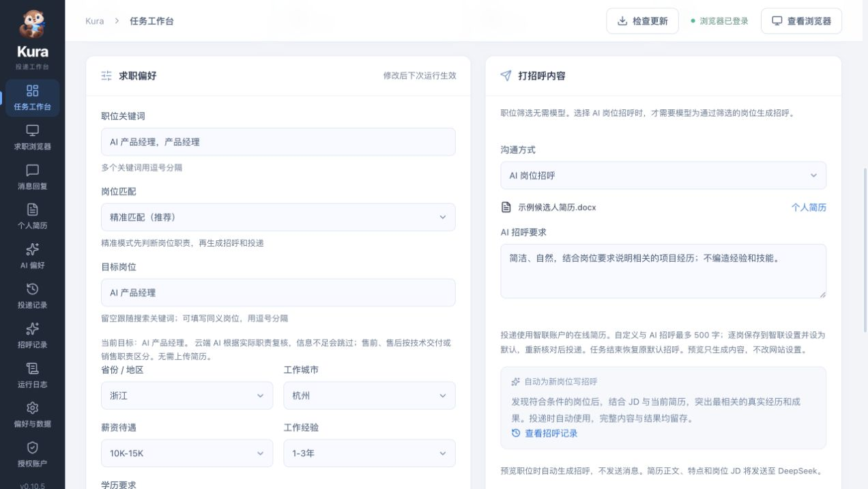Image resolution: width=868 pixels, height=489 pixels.
Task: Click the 浏览器已登录 status indicator
Action: pyautogui.click(x=719, y=21)
